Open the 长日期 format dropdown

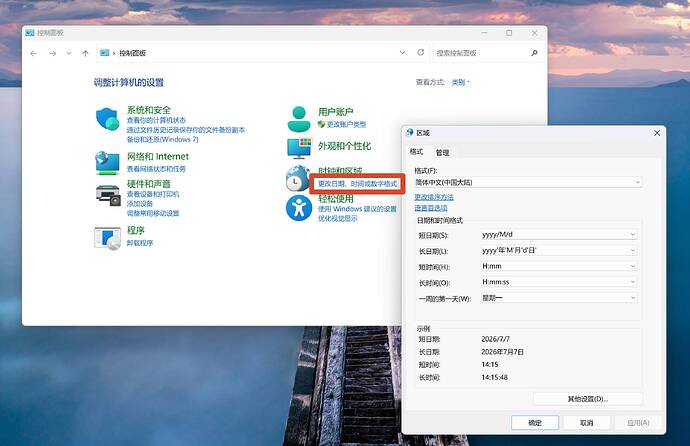tap(559, 250)
